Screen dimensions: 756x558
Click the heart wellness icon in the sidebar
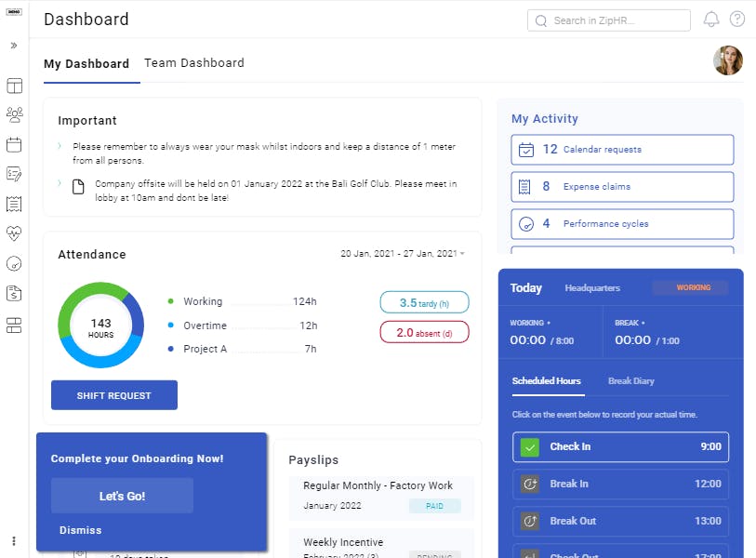tap(13, 233)
